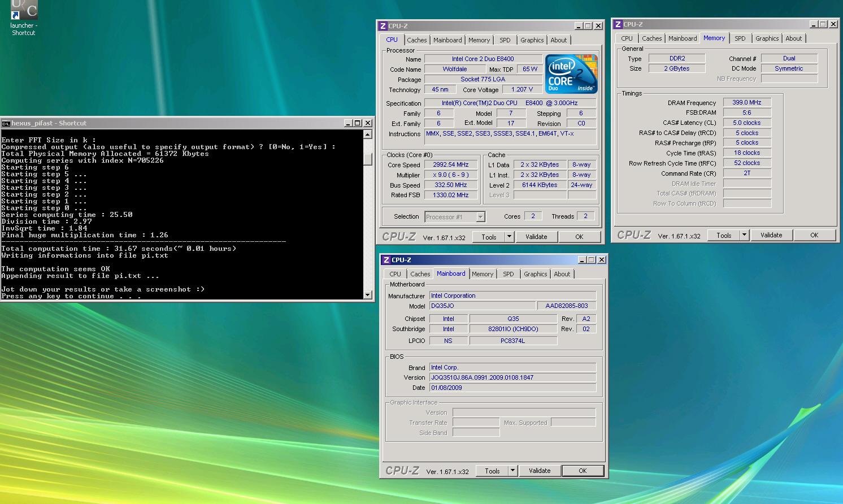
Task: Click the Rated FSB value 1330.02 MHz
Action: click(450, 195)
